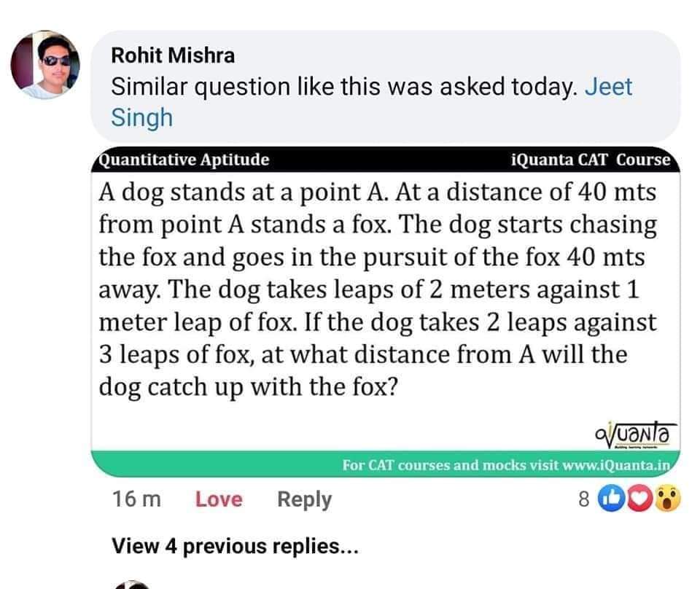This screenshot has width=700, height=589.
Task: Open Rohit Mishra's profile picture
Action: 45,64
